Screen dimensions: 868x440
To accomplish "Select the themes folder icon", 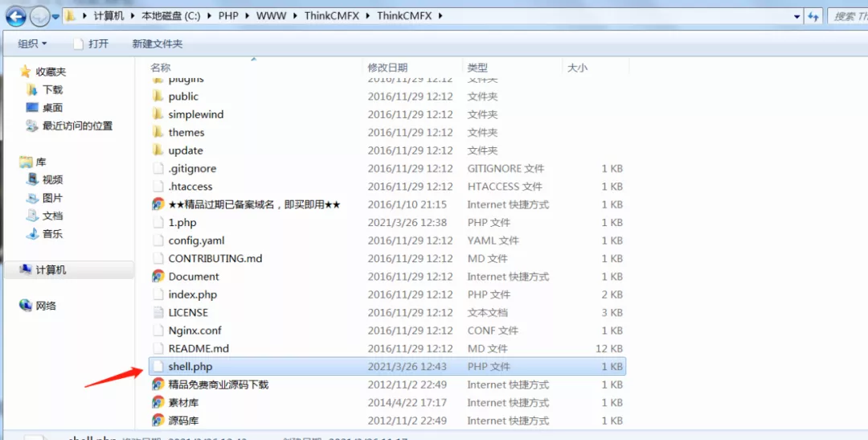I will click(x=158, y=133).
